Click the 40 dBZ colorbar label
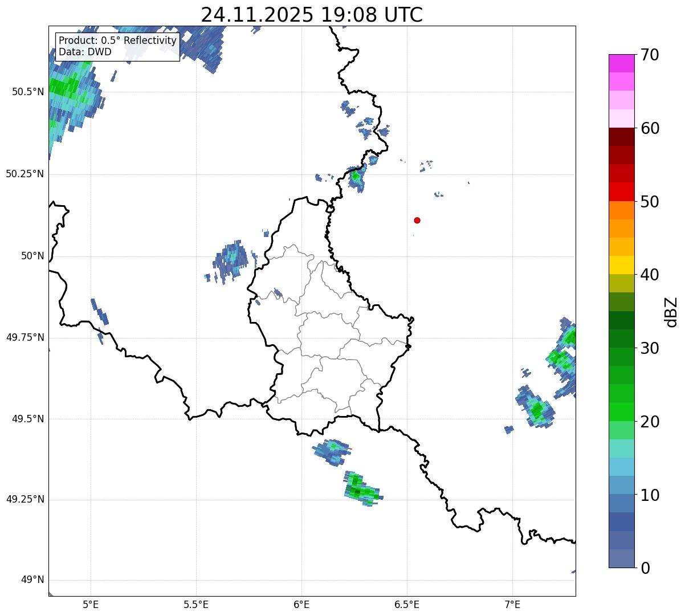Image resolution: width=685 pixels, height=616 pixels. pos(650,275)
